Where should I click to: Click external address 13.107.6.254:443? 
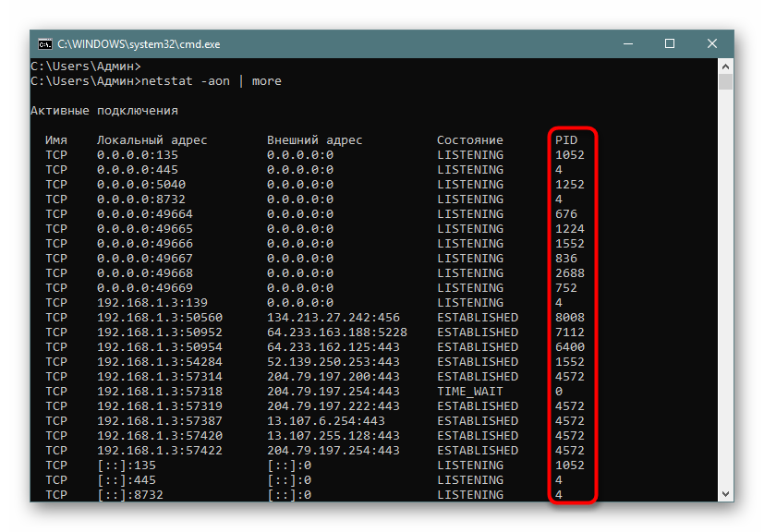tap(326, 421)
